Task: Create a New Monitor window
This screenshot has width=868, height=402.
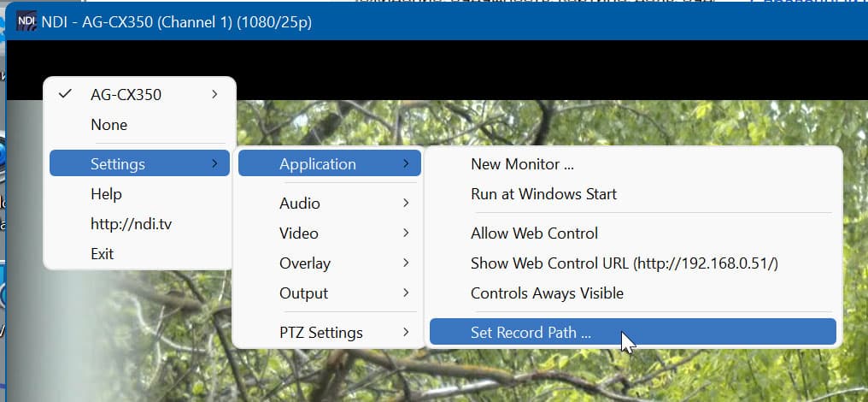Action: point(522,164)
